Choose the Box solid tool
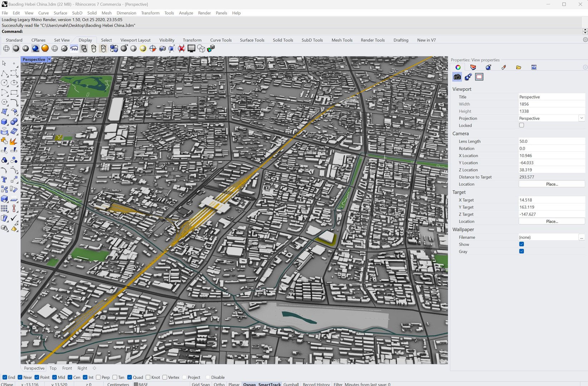 pyautogui.click(x=4, y=122)
